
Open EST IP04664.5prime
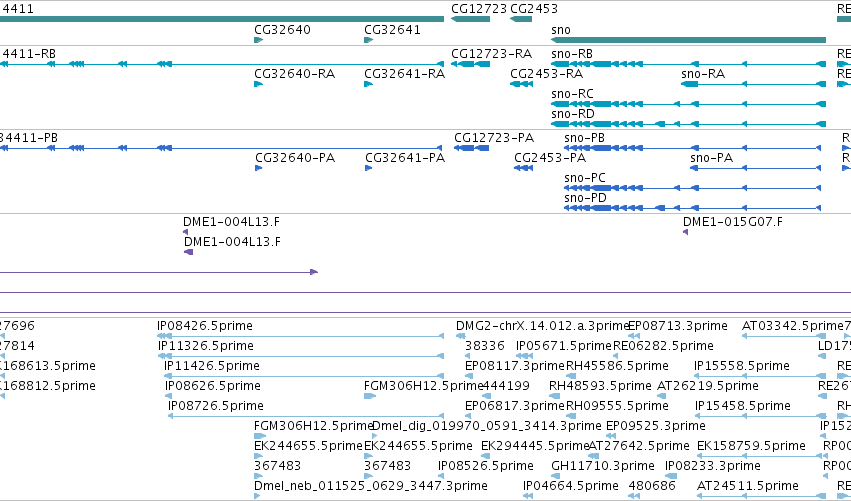(527, 496)
